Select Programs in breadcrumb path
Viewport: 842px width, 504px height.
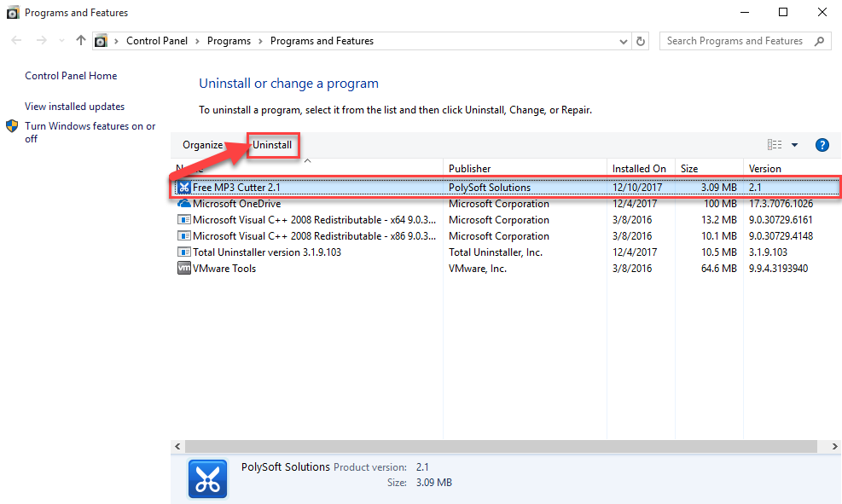tap(229, 41)
